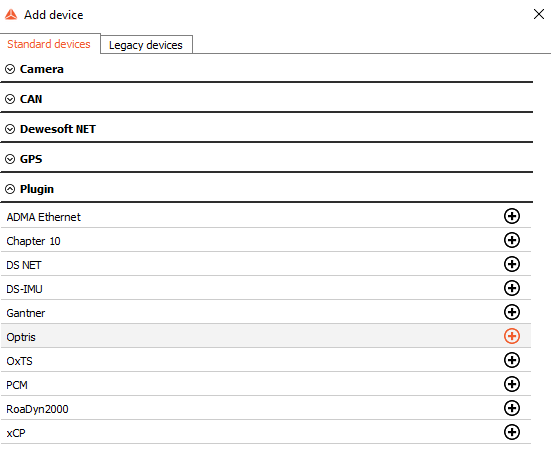Select the Optris row in the list

coord(266,336)
